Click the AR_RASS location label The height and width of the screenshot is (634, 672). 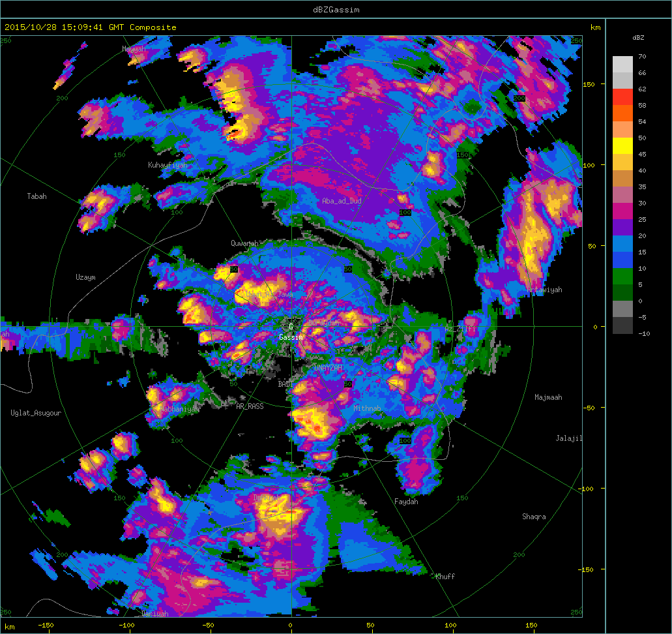pos(250,406)
